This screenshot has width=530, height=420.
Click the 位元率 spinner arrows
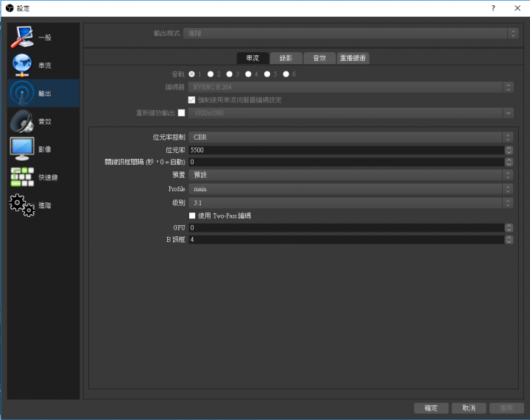[x=509, y=150]
